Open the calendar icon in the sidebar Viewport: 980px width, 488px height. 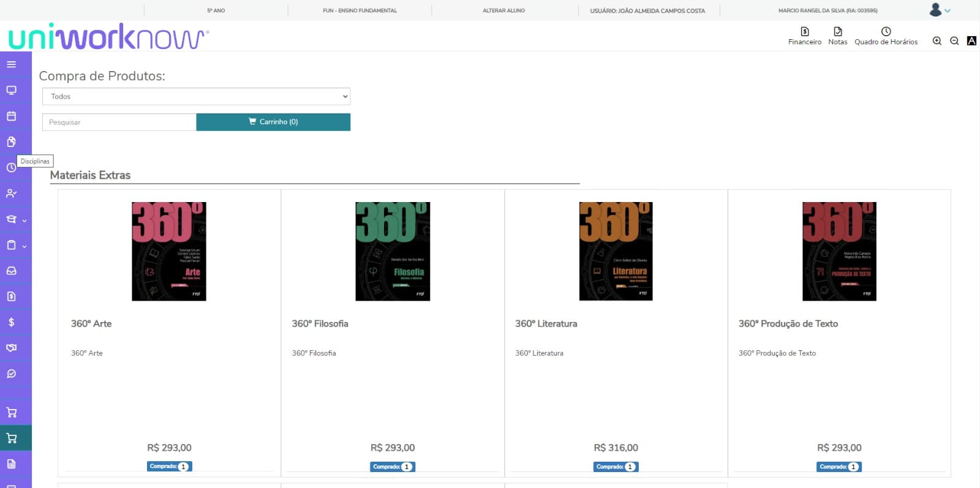coord(11,116)
